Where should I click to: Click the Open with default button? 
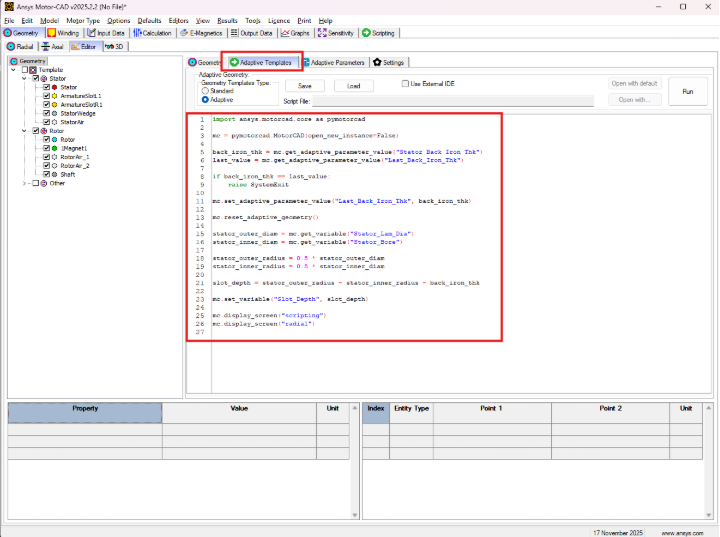click(635, 84)
